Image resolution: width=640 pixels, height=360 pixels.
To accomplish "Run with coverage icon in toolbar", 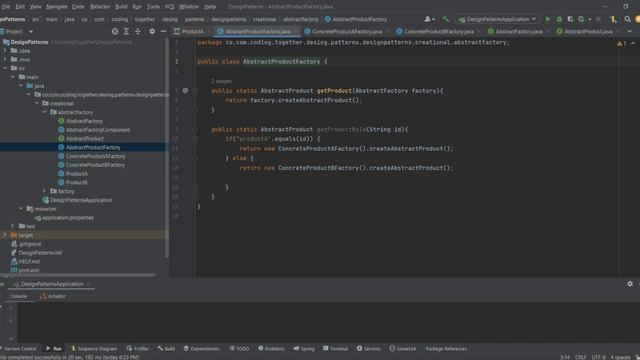I will tap(570, 19).
